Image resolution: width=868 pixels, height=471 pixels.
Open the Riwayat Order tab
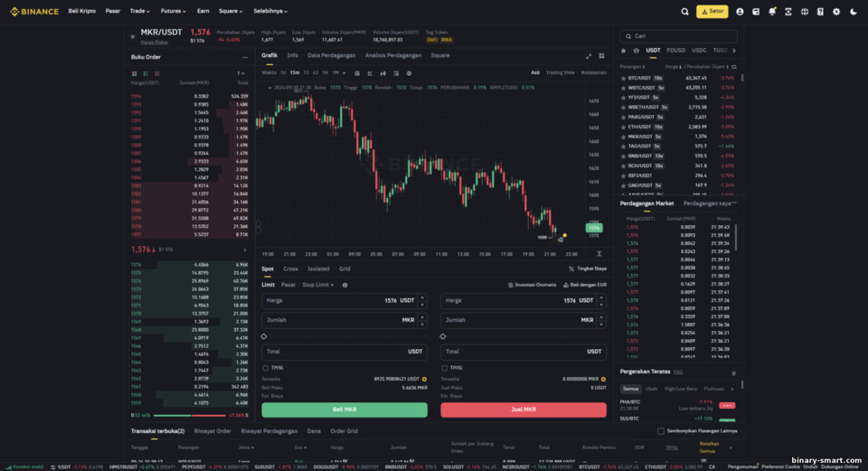click(212, 431)
